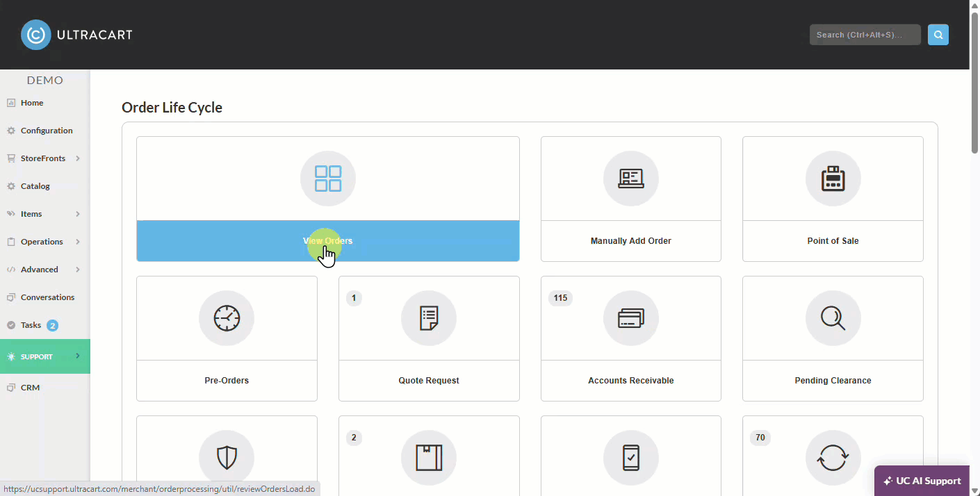Click the DEMO account label
This screenshot has height=496, width=980.
tap(45, 81)
